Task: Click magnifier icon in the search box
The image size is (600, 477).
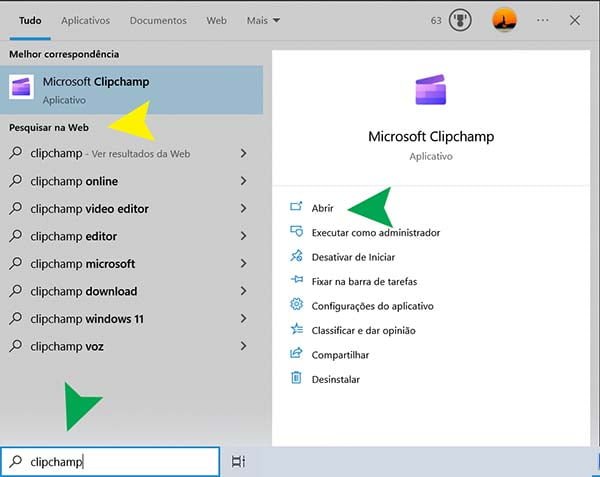Action: [15, 461]
